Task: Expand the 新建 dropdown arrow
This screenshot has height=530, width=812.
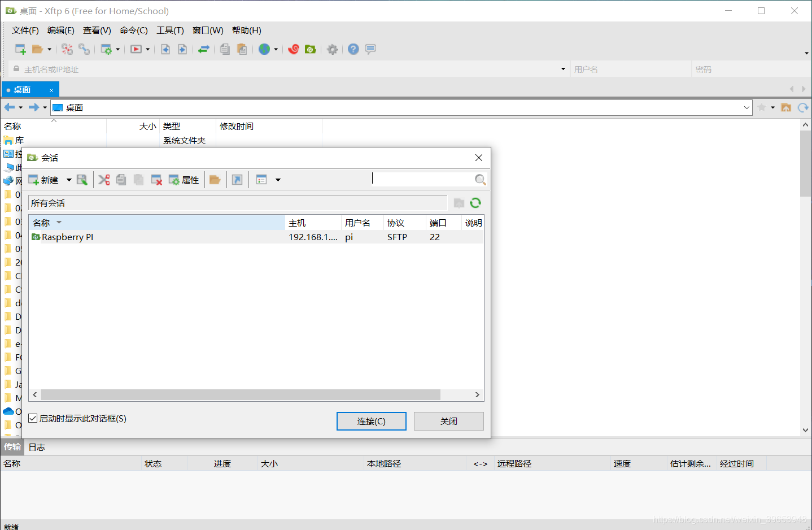Action: (x=69, y=180)
